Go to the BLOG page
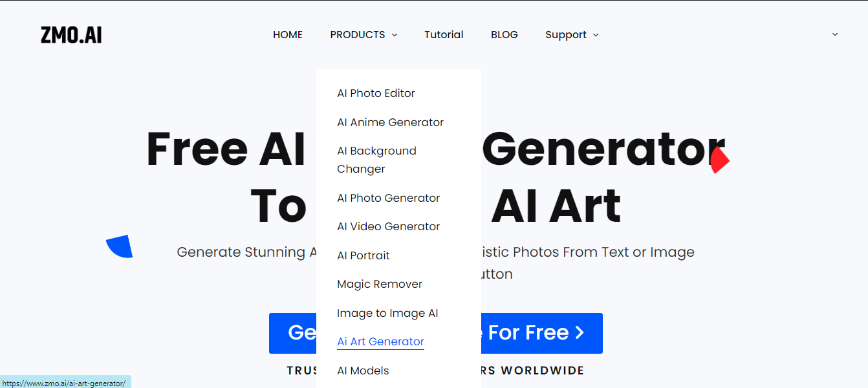Image resolution: width=868 pixels, height=388 pixels. 505,35
